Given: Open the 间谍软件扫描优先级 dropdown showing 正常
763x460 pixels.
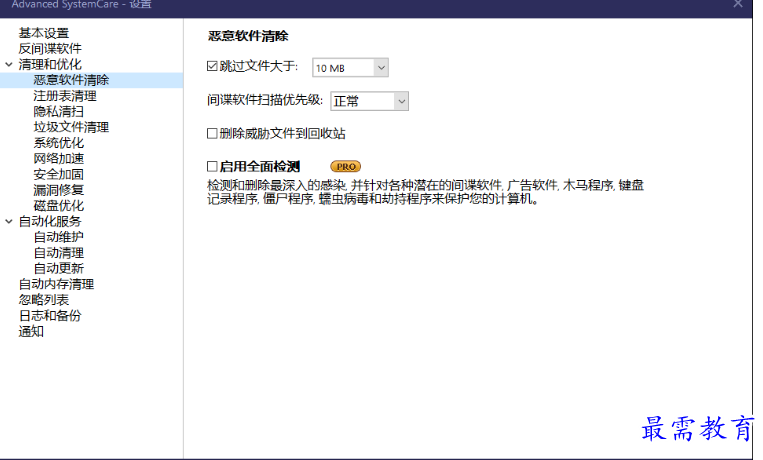Looking at the screenshot, I should [369, 101].
